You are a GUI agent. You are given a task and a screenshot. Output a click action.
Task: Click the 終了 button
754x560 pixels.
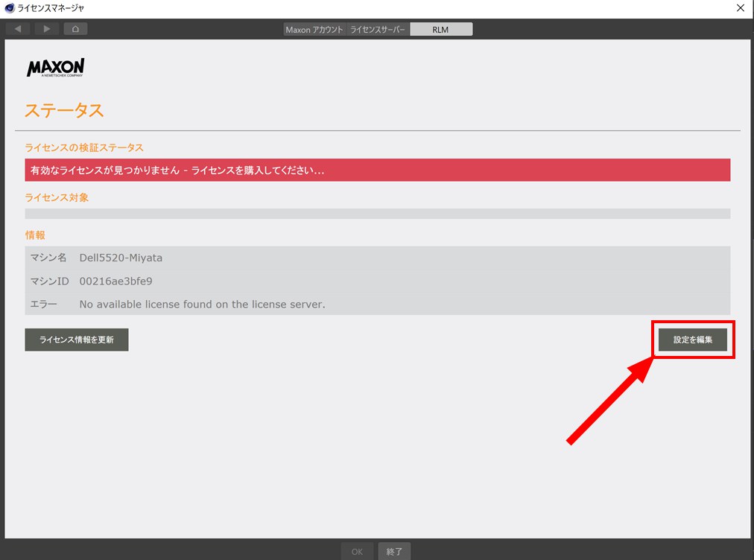pos(394,551)
